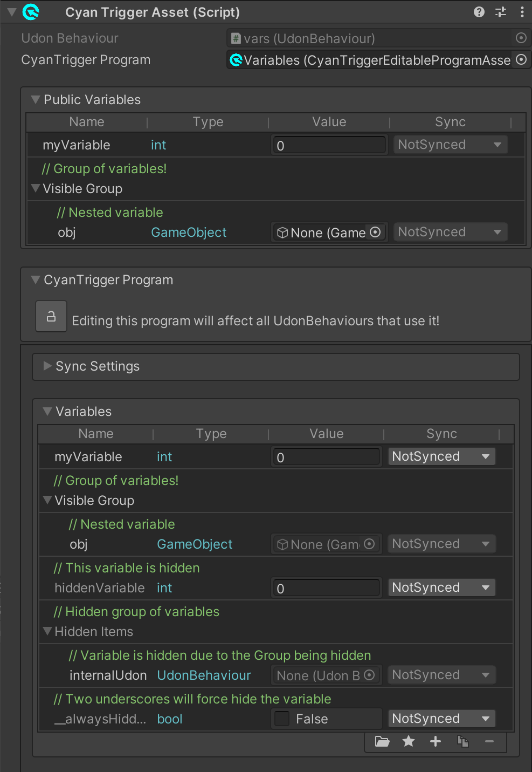Add a new variable with plus icon
Viewport: 532px width, 772px height.
tap(436, 741)
